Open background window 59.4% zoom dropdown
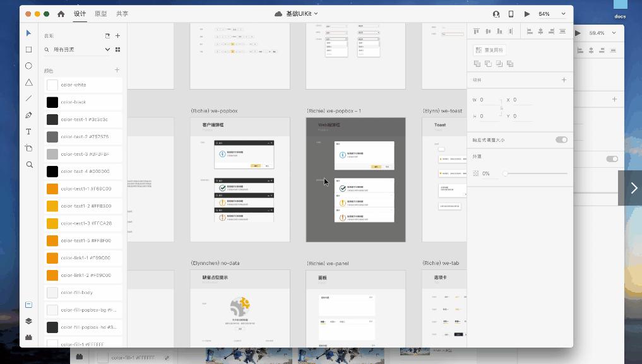 click(614, 33)
